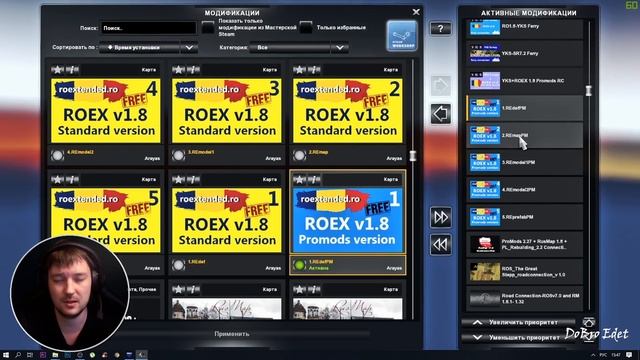Click Применить apply button

[232, 334]
